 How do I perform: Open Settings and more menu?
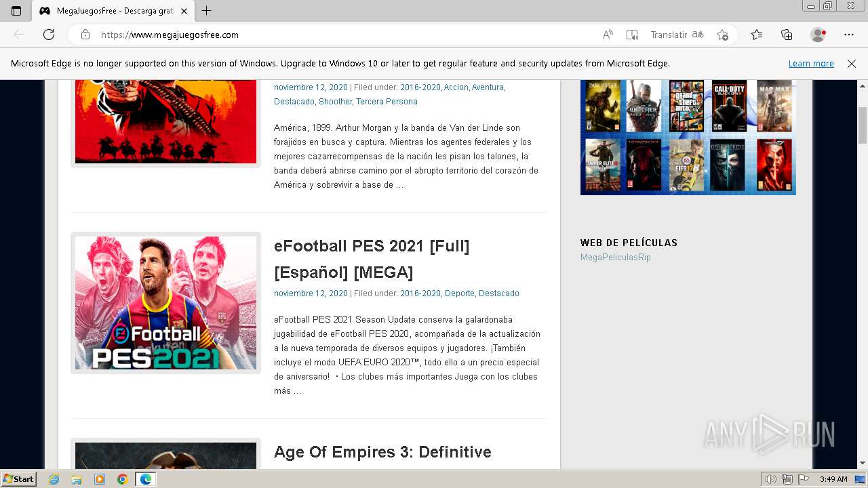coord(849,35)
